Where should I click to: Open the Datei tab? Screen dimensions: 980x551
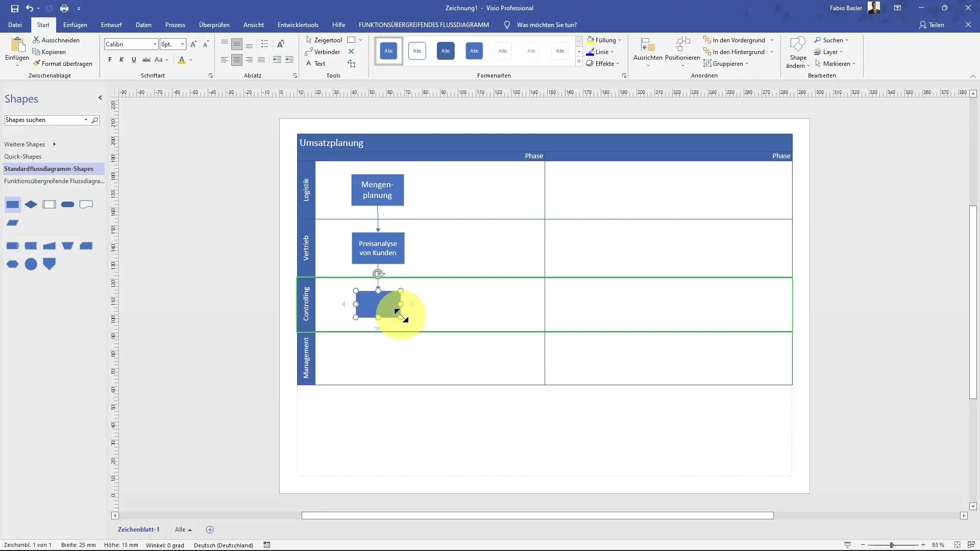(15, 24)
